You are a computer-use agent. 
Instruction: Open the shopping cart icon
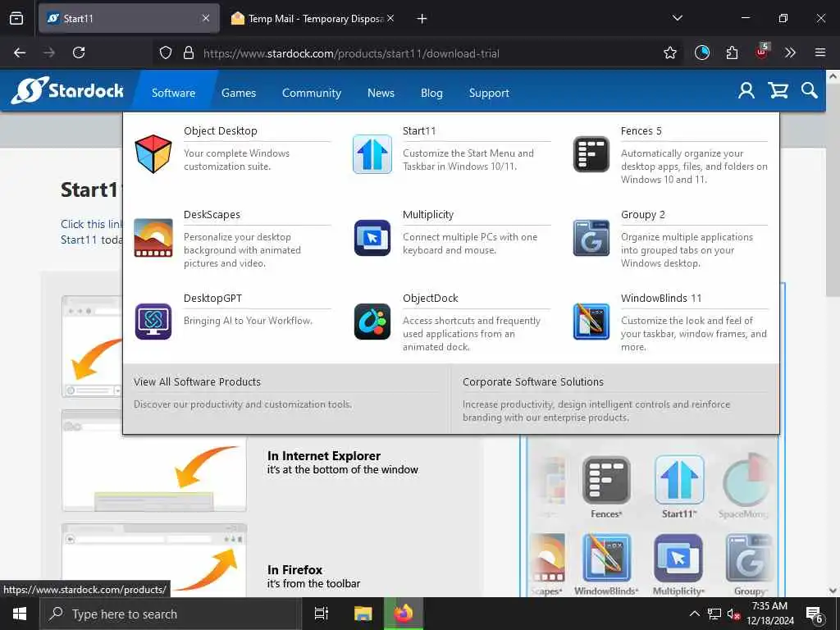coord(778,90)
